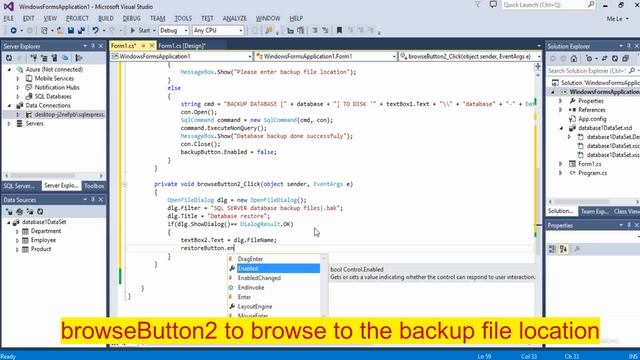Screen dimensions: 640x360
Task: Click the Solution Explorer refresh icon
Action: (615, 59)
